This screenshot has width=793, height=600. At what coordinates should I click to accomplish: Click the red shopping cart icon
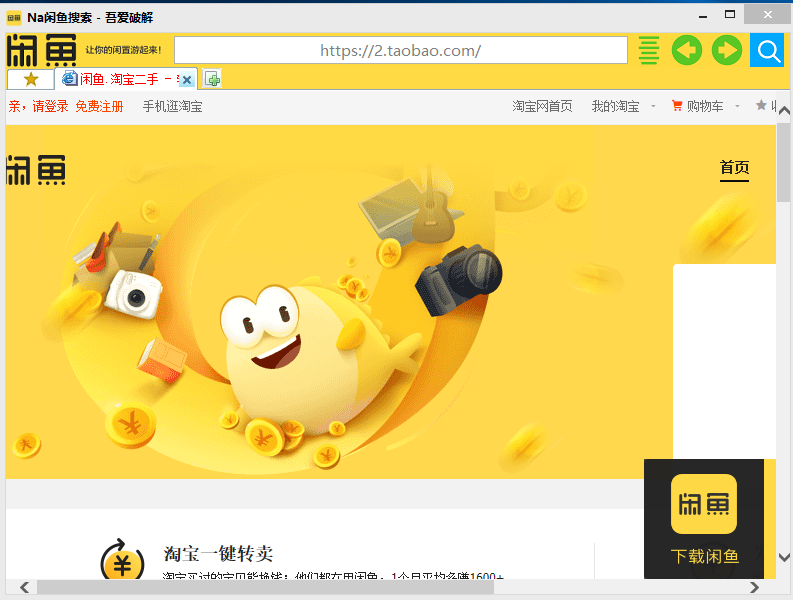pos(677,105)
